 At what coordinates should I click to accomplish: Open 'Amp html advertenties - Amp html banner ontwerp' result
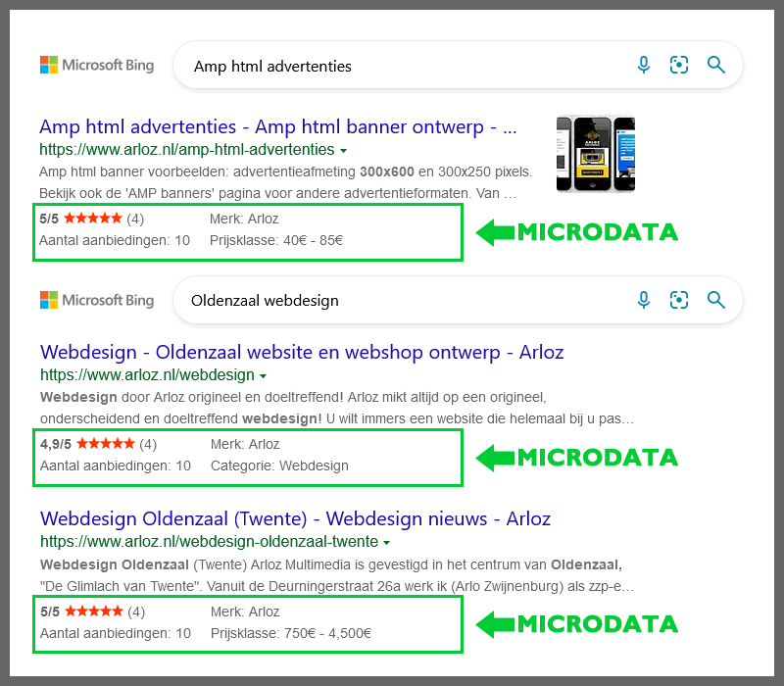pyautogui.click(x=278, y=127)
